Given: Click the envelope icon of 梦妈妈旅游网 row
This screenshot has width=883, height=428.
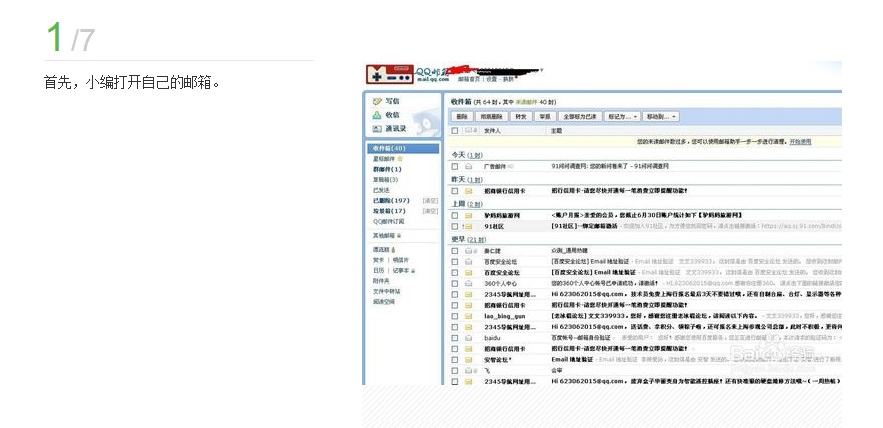Looking at the screenshot, I should (x=469, y=216).
